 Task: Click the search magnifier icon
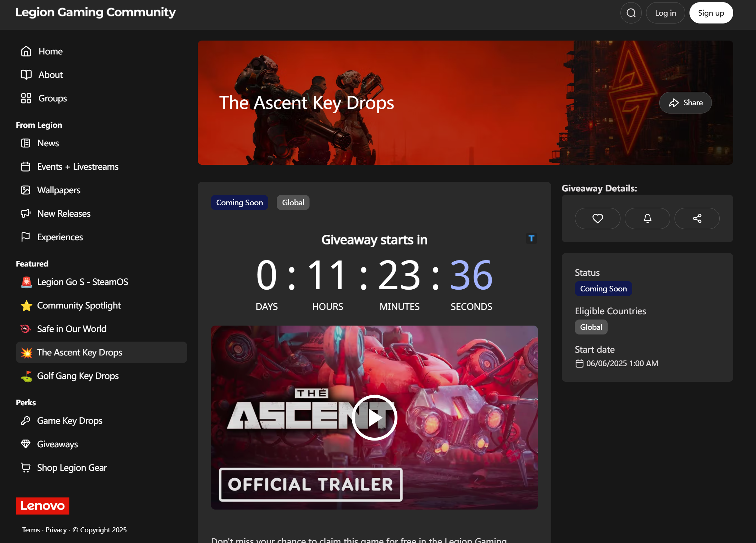click(x=631, y=13)
